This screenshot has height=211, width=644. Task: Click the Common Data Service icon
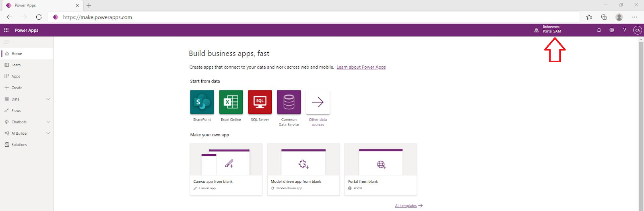[x=289, y=102]
